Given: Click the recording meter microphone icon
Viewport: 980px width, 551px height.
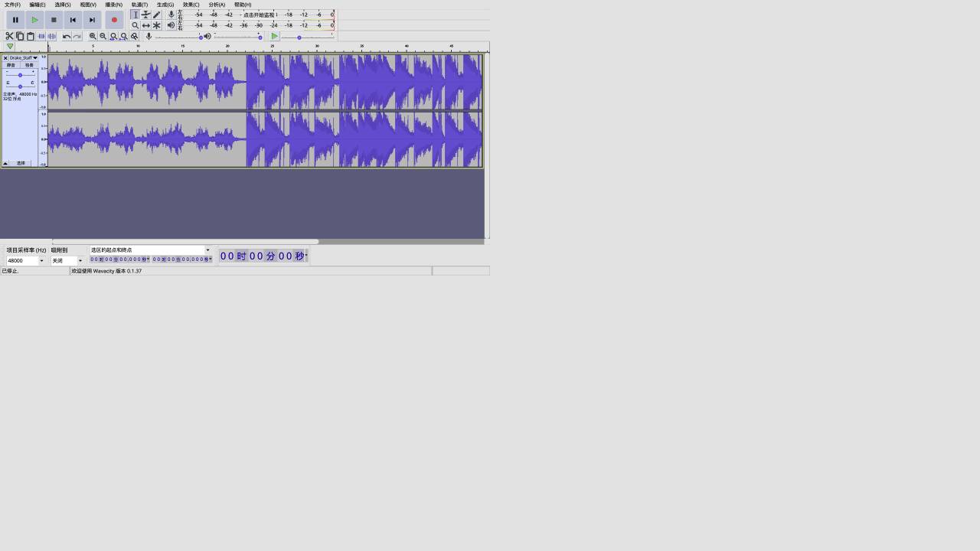Looking at the screenshot, I should [x=171, y=15].
